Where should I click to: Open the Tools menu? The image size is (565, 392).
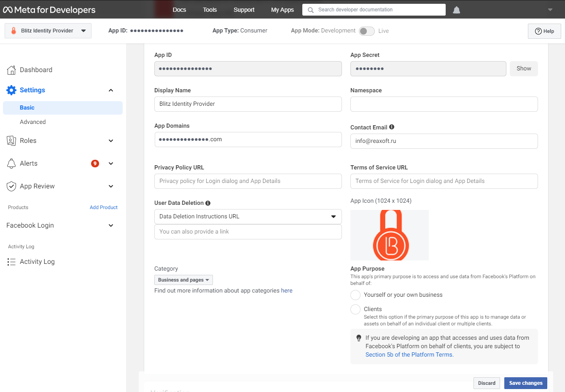coord(210,10)
